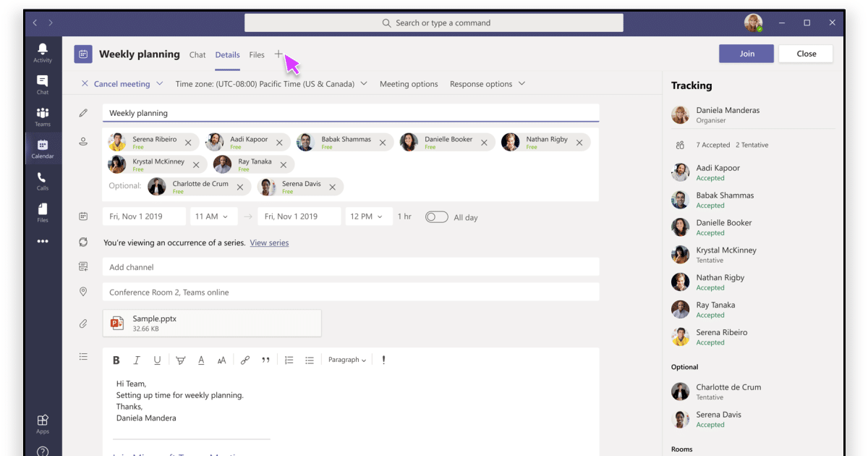Insert a link in message
Viewport: 868px width, 456px height.
(x=244, y=360)
